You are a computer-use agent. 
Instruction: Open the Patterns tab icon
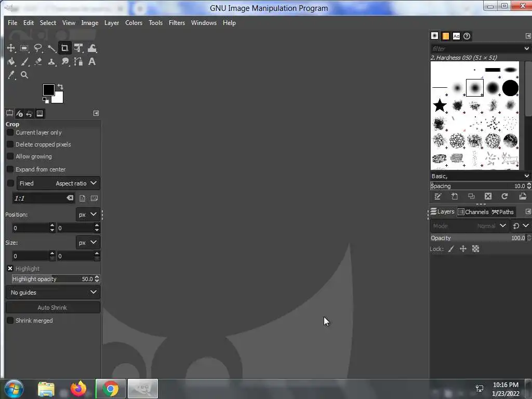point(445,36)
